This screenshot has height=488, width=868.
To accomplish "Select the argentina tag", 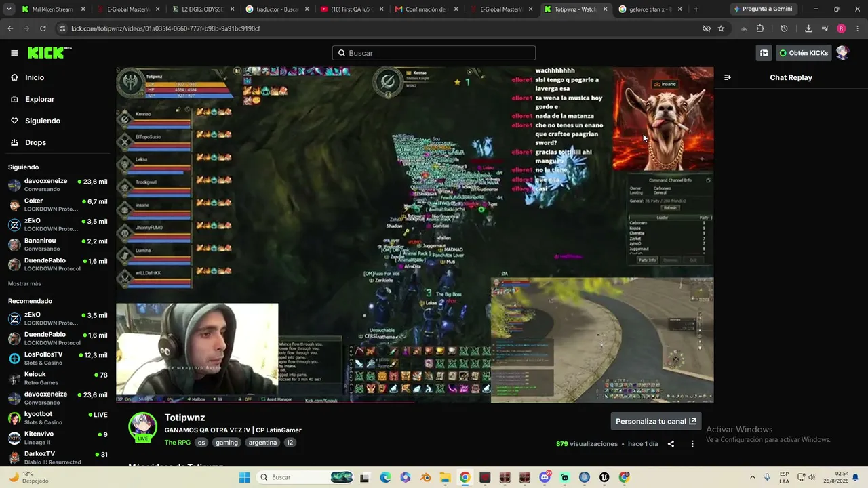I will [262, 443].
